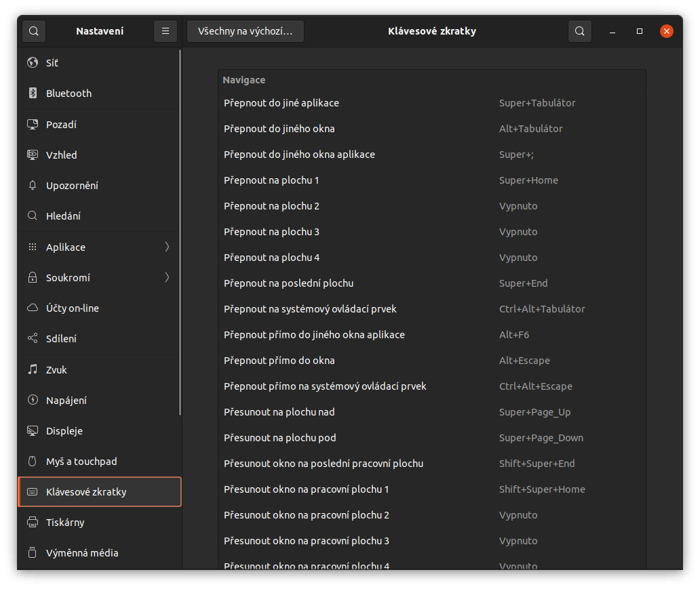The image size is (700, 589).
Task: Select Napájení in the sidebar
Action: click(x=66, y=401)
